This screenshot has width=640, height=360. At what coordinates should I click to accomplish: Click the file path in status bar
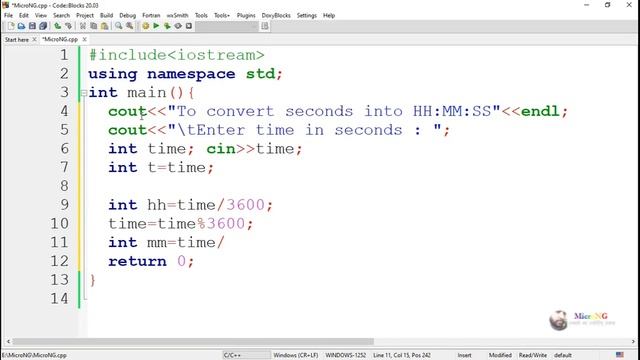coord(34,356)
